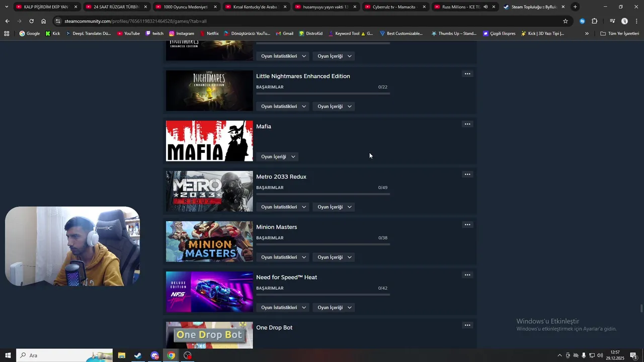Screen dimensions: 644x362
Task: Open the three-dot menu for Minion Masters
Action: [x=467, y=225]
